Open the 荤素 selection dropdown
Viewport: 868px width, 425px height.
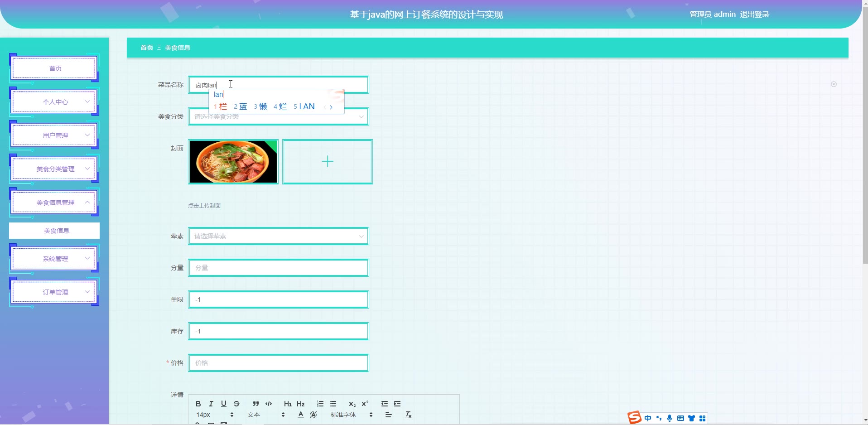279,236
